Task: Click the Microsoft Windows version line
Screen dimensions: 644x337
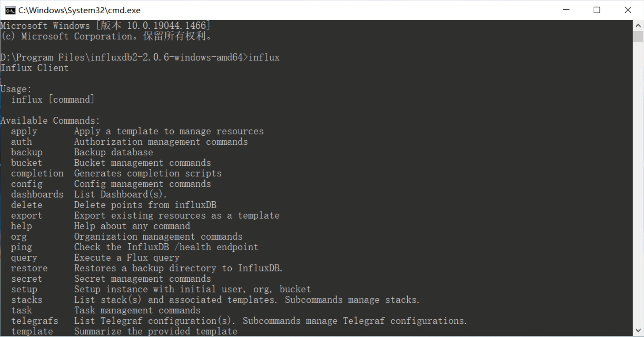Action: tap(105, 26)
